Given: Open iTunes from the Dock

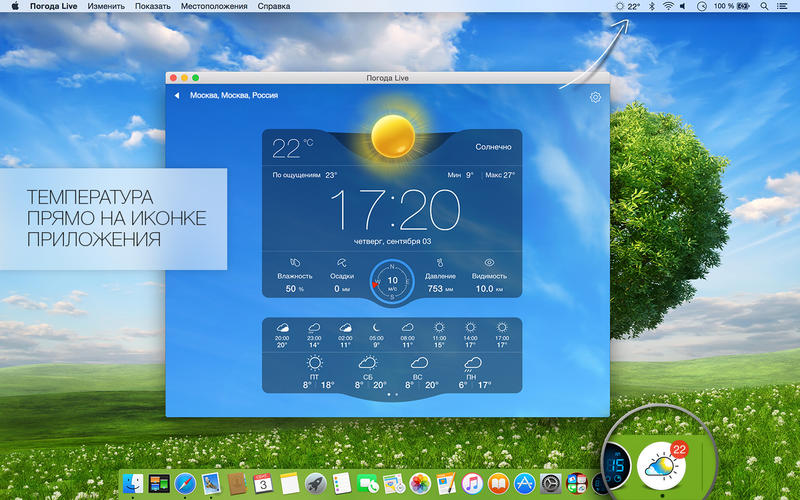Looking at the screenshot, I should [x=472, y=483].
